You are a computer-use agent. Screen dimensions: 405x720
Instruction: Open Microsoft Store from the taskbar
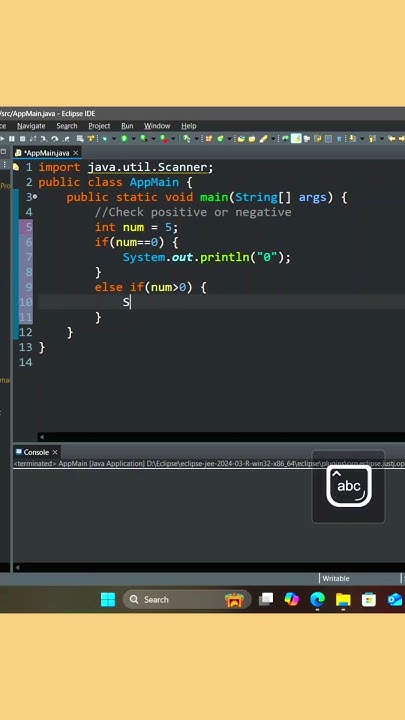[x=369, y=600]
